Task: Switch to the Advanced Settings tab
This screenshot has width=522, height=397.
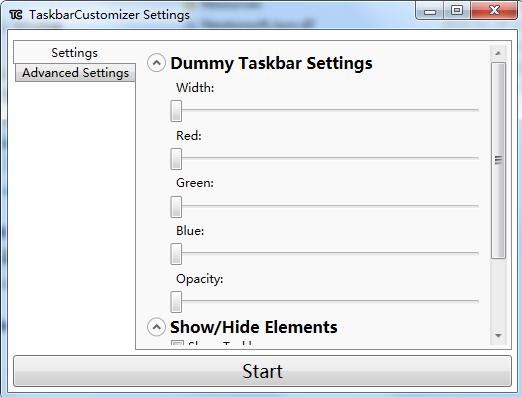Action: (x=75, y=73)
